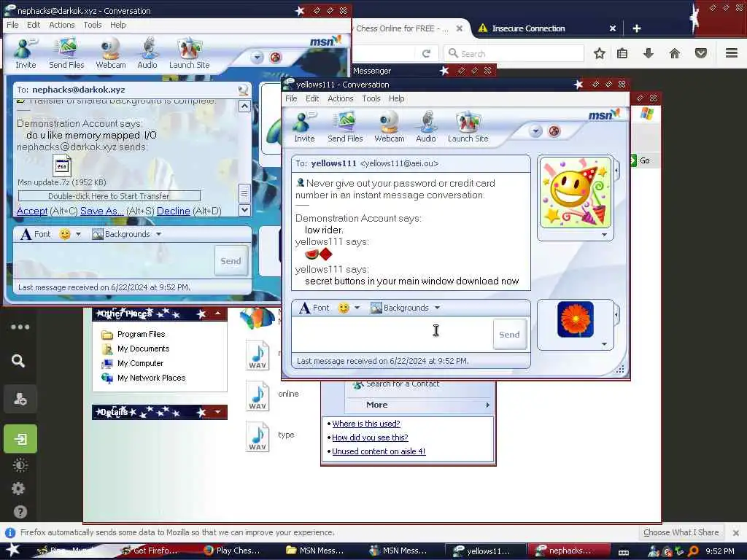Expand the More submenu arrow
The width and height of the screenshot is (747, 560).
click(487, 405)
